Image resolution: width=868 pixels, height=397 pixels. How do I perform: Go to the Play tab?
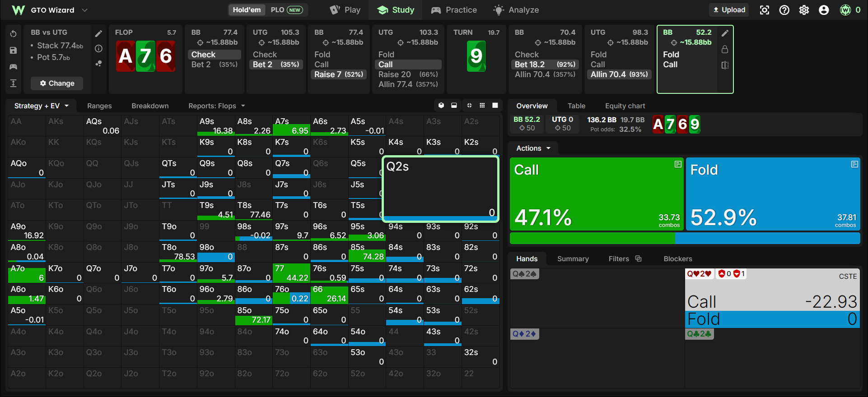click(345, 10)
